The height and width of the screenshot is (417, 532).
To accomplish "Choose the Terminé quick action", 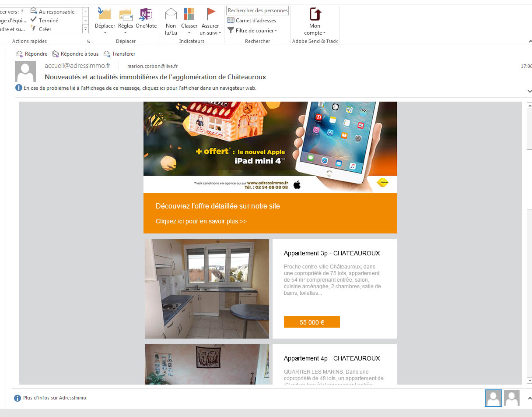I will tap(45, 20).
